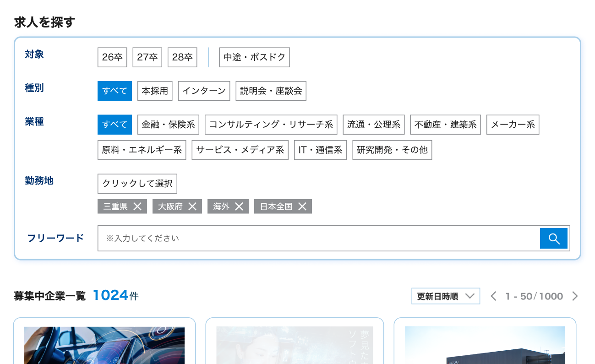Toggle the インターン job type filter

pyautogui.click(x=204, y=91)
